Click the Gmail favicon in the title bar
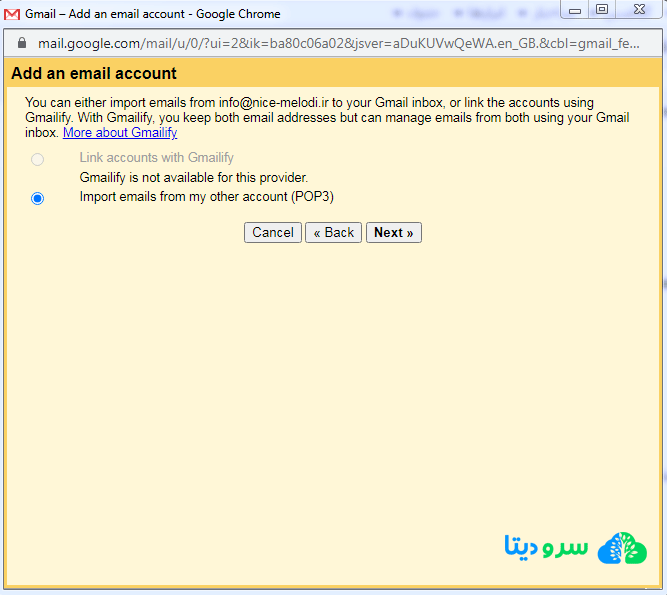The height and width of the screenshot is (595, 667). point(12,14)
